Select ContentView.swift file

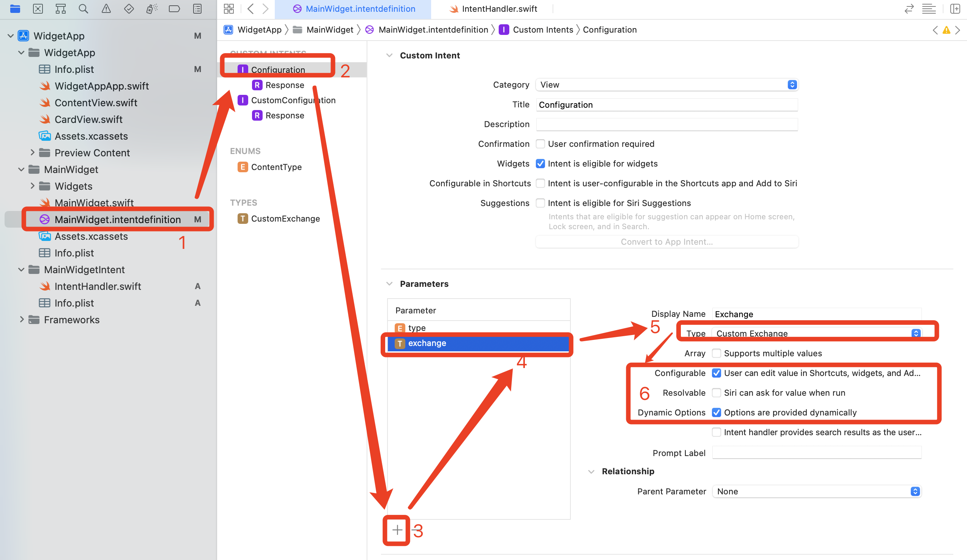96,103
